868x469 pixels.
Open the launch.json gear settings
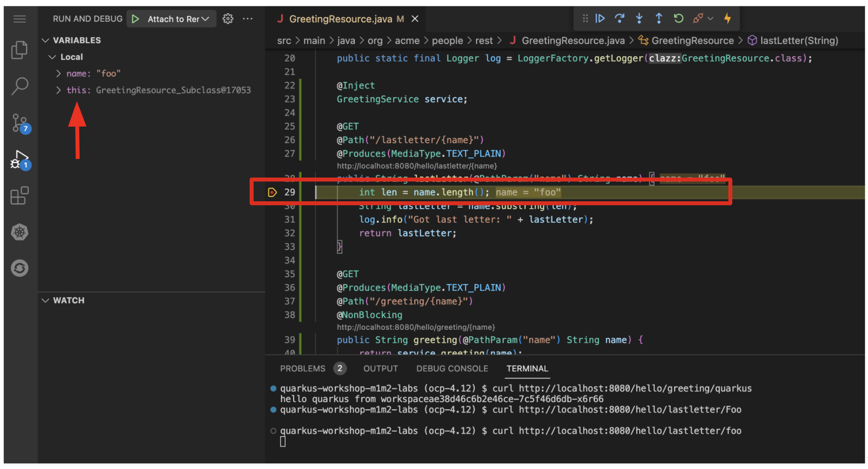(x=228, y=19)
